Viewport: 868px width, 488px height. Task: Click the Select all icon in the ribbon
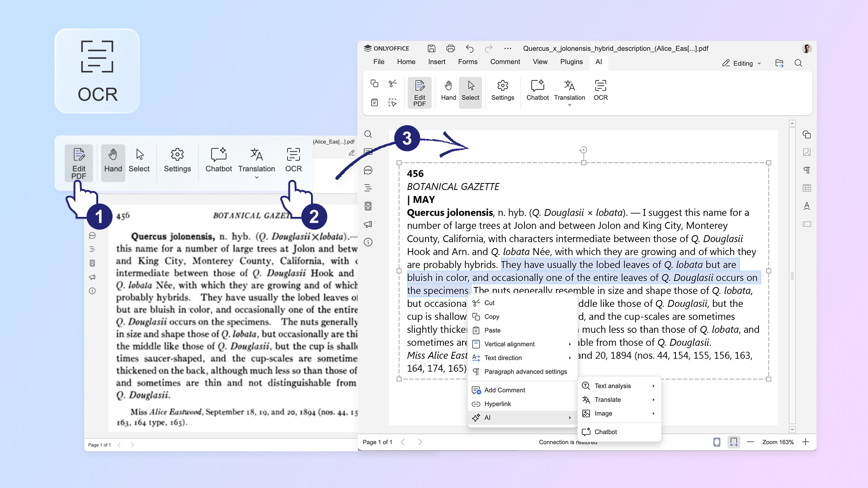tap(392, 103)
